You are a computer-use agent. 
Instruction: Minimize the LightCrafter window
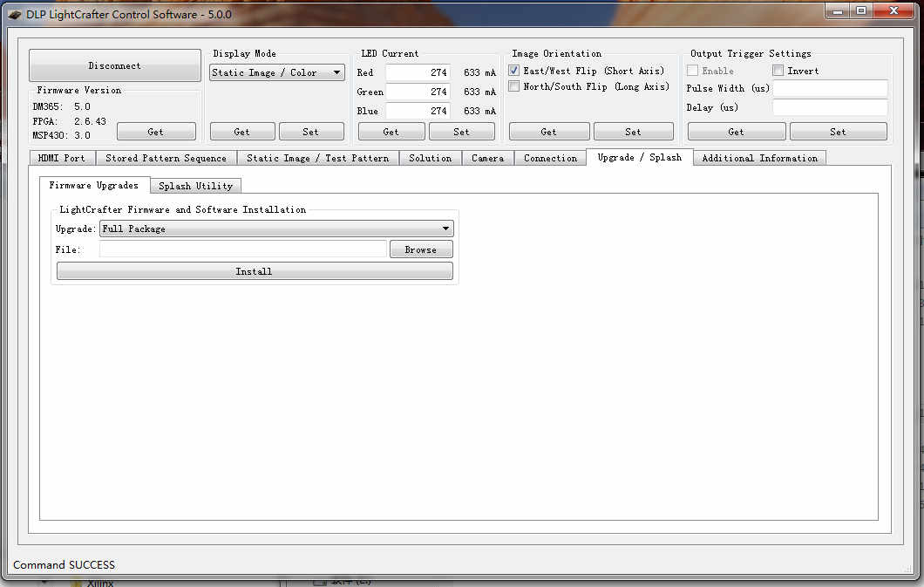point(838,11)
